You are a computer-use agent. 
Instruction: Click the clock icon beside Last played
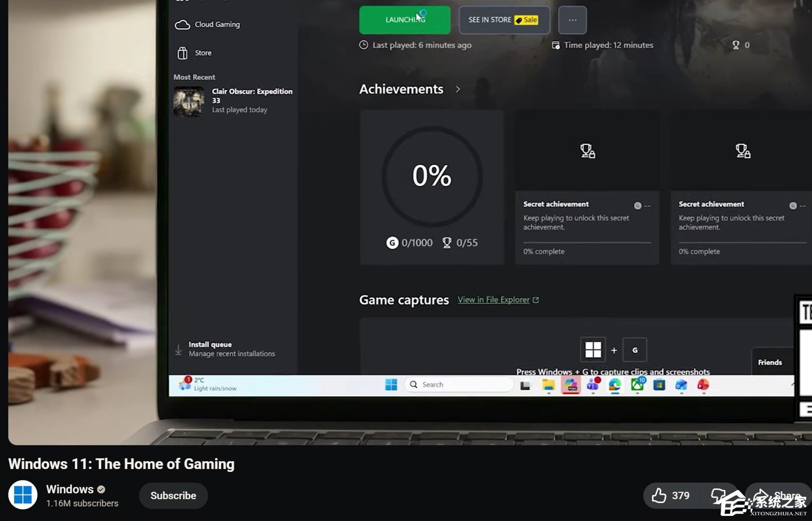point(364,45)
